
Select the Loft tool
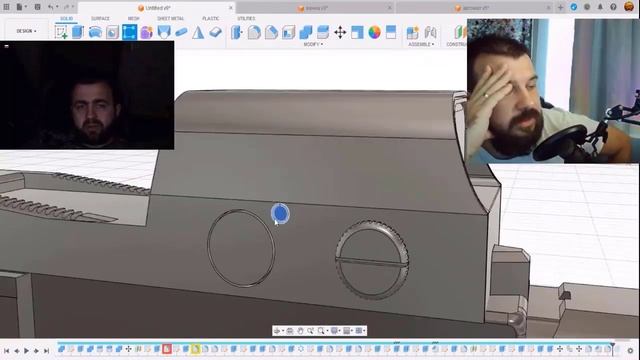click(x=164, y=32)
